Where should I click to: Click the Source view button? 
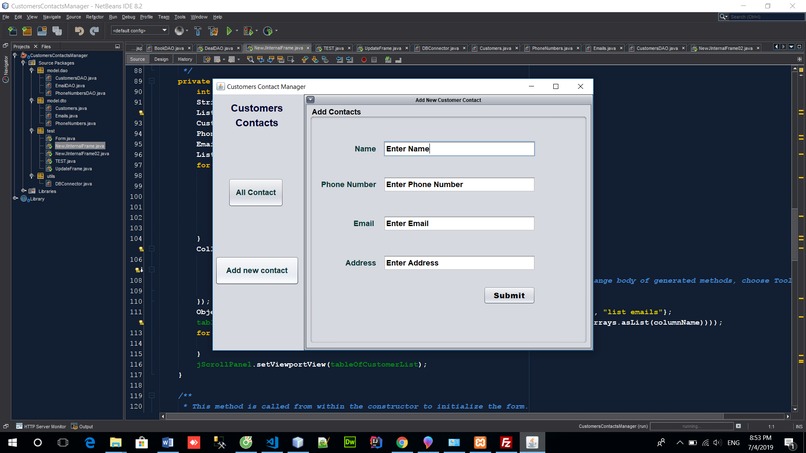click(137, 60)
